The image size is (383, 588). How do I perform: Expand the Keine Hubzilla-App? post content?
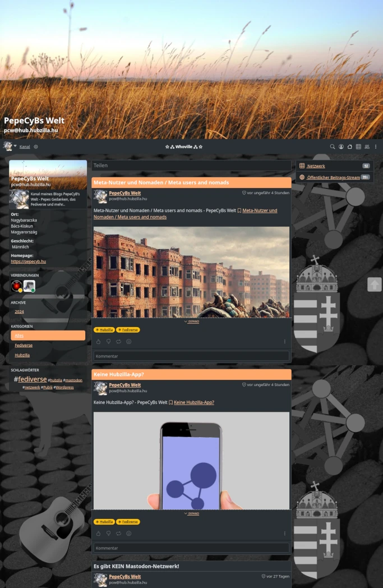pos(191,513)
